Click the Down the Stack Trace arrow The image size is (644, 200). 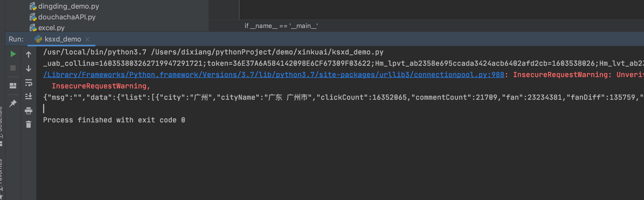29,68
